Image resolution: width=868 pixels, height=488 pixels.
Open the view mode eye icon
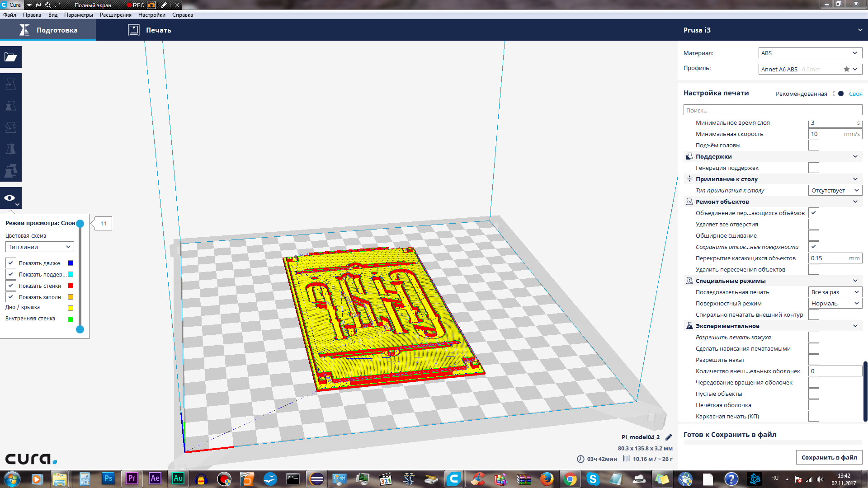10,198
